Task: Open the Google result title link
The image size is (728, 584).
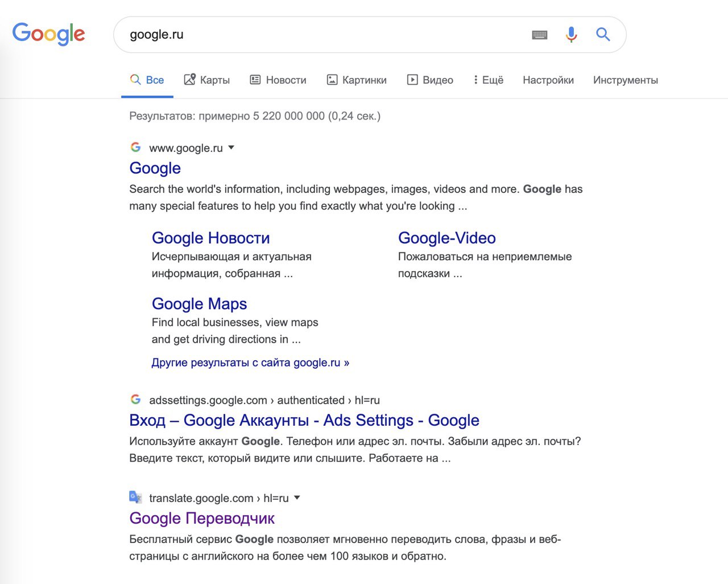Action: (x=155, y=168)
